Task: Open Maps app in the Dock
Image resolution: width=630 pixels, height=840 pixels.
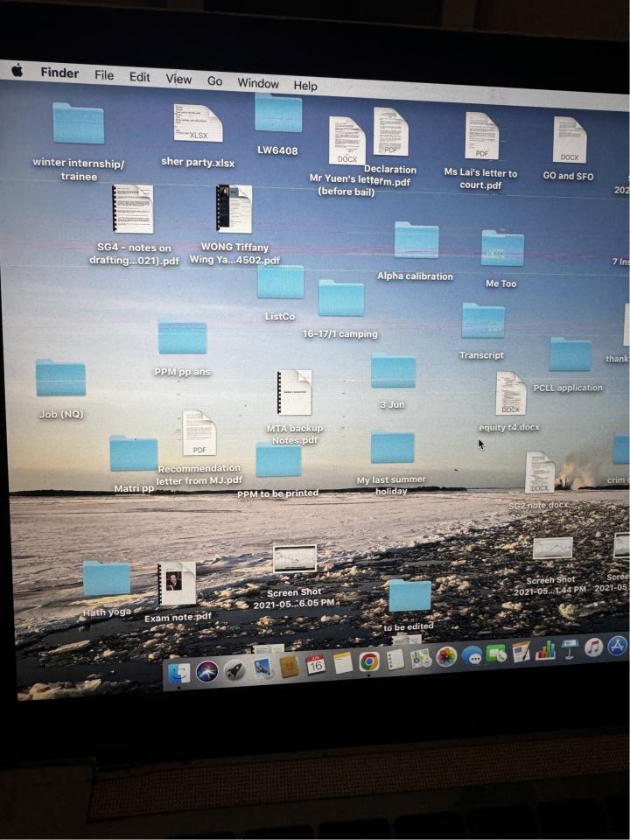Action: click(421, 658)
